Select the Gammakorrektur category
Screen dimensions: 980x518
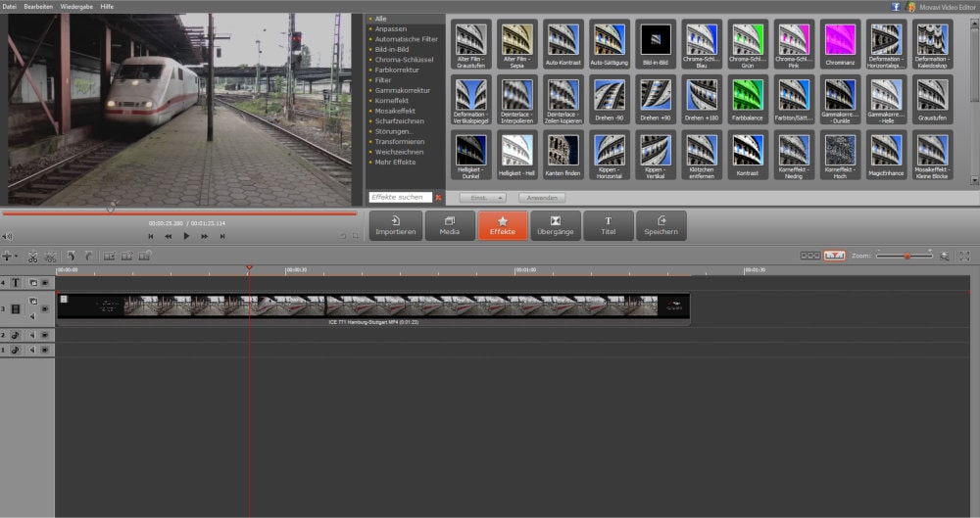click(403, 90)
